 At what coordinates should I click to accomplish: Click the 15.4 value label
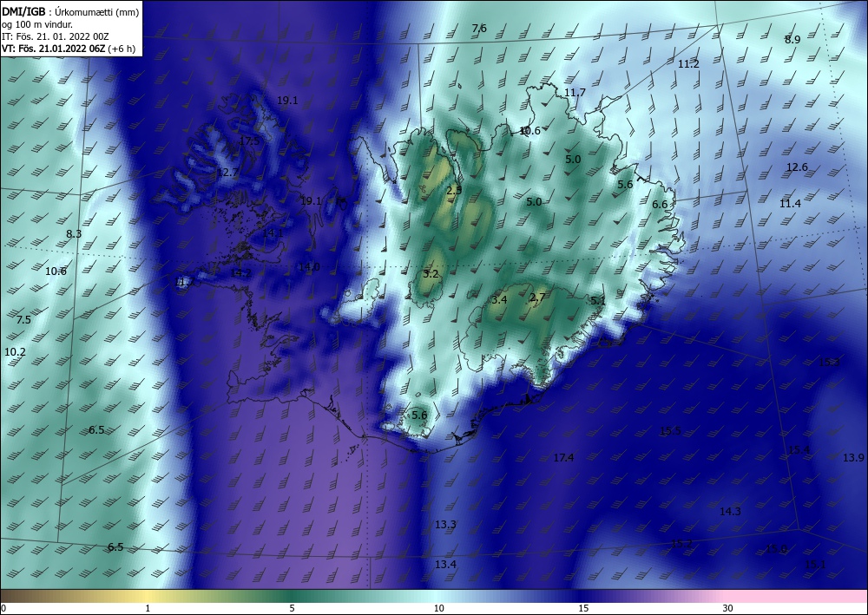click(x=799, y=449)
